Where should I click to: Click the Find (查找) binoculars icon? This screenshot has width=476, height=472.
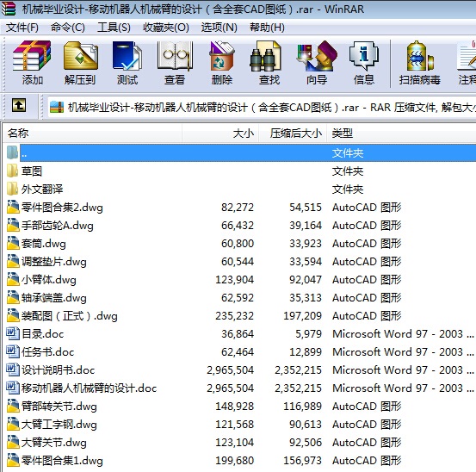pyautogui.click(x=266, y=56)
